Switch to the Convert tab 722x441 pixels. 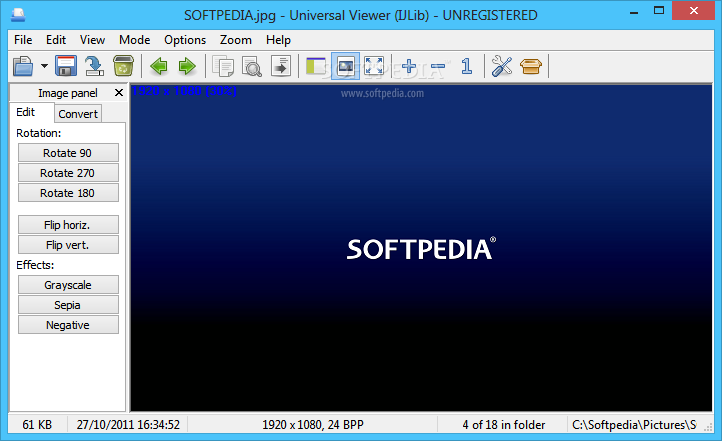(78, 114)
